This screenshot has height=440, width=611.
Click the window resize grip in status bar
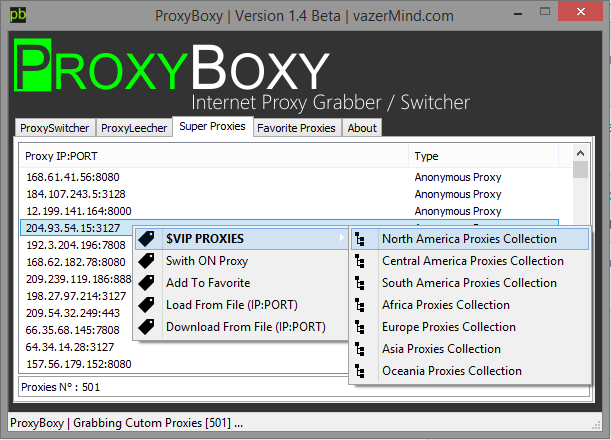596,425
